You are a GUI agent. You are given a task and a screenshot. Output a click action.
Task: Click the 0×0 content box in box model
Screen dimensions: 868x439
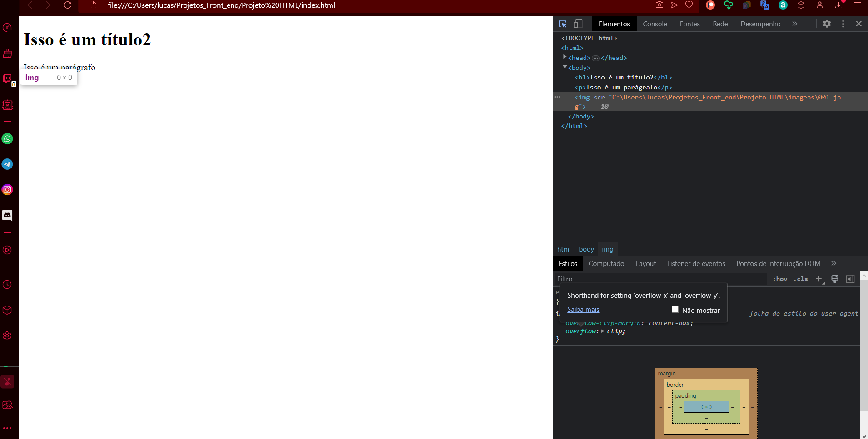(706, 407)
